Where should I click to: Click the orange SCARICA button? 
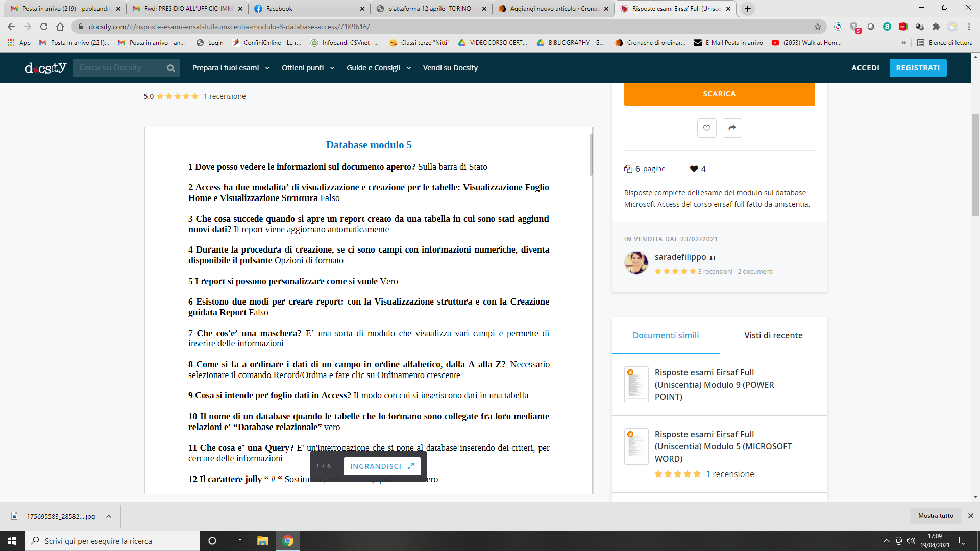tap(719, 94)
